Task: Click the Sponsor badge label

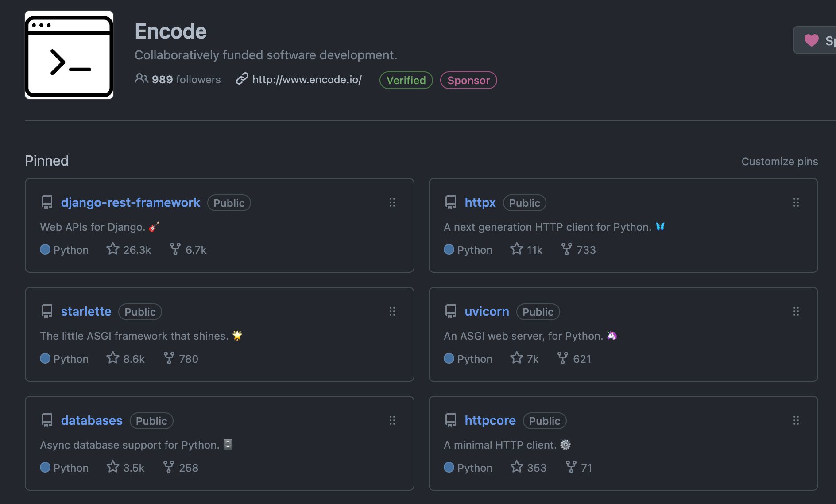Action: pos(468,80)
